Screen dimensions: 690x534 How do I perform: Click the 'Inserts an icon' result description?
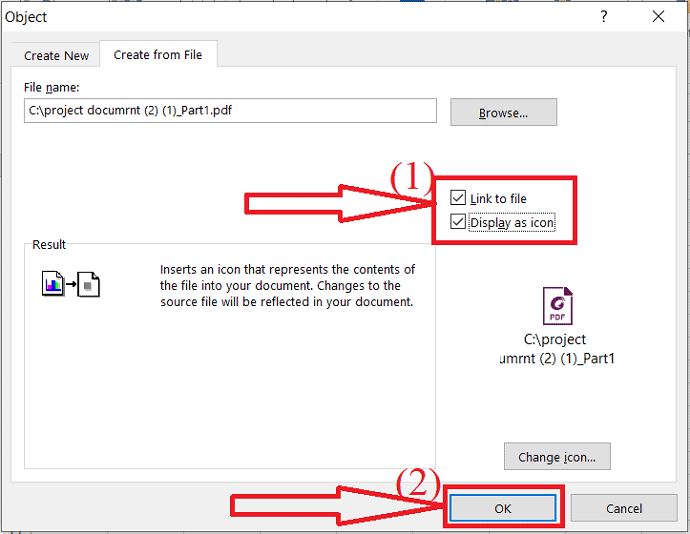tap(287, 285)
